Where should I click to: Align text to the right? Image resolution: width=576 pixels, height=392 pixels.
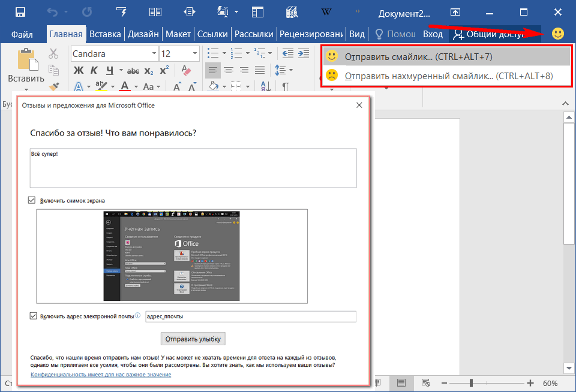click(244, 70)
